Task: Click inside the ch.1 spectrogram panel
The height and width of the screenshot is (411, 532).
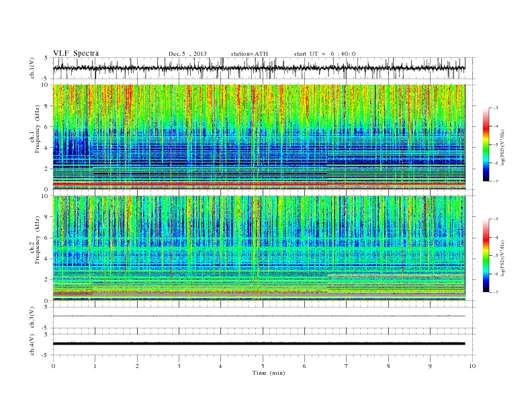Action: (x=259, y=137)
